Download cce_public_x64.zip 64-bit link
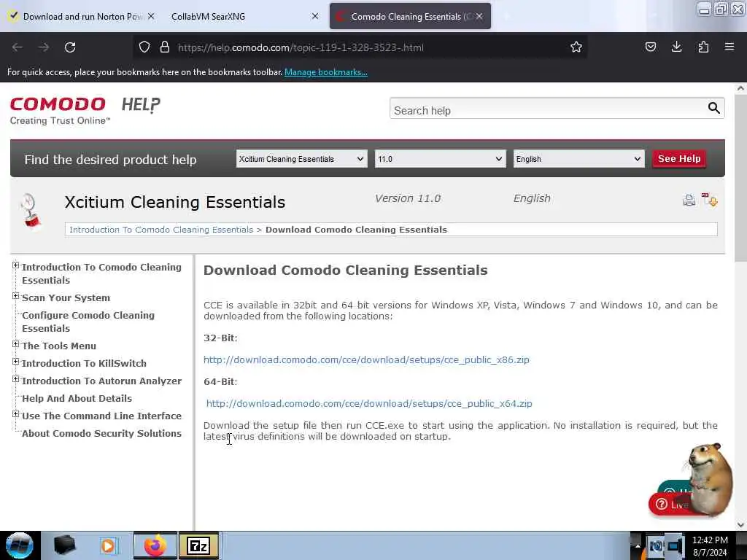Viewport: 747px width, 560px height. click(369, 403)
